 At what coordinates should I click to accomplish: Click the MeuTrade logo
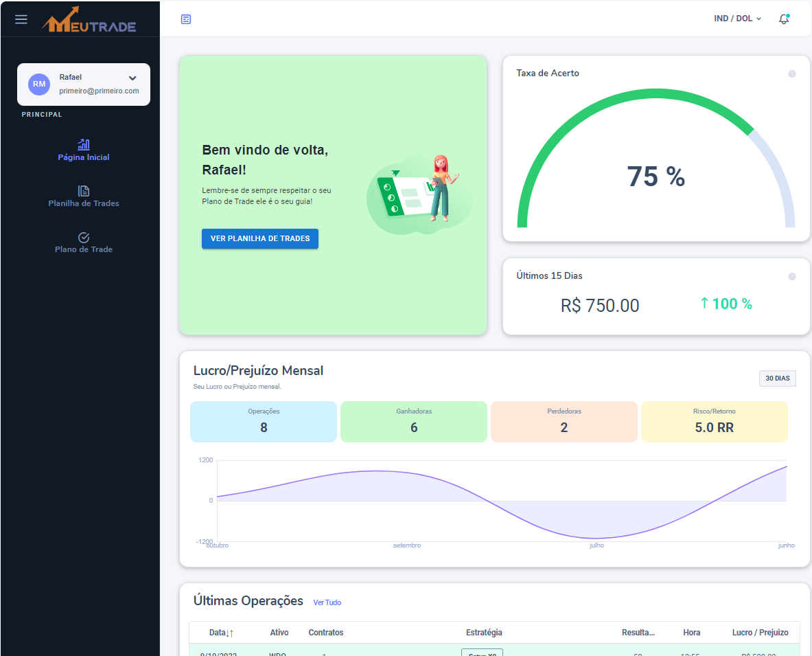(90, 19)
